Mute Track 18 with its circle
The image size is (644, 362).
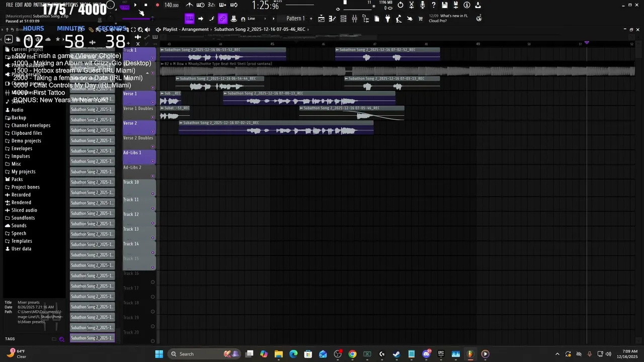click(152, 311)
